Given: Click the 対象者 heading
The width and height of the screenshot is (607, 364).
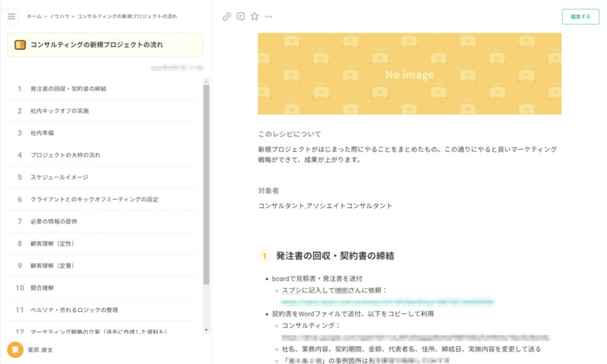Looking at the screenshot, I should [x=269, y=190].
